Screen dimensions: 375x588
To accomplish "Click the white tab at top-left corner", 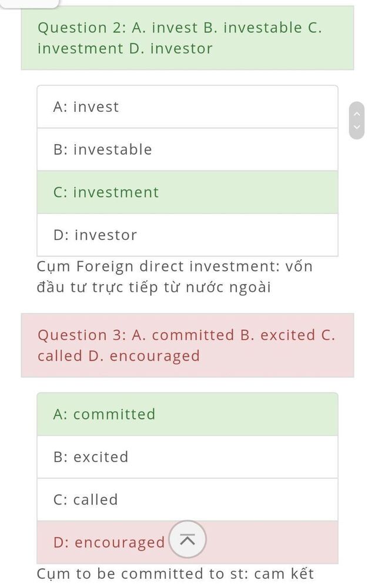I will (x=29, y=4).
